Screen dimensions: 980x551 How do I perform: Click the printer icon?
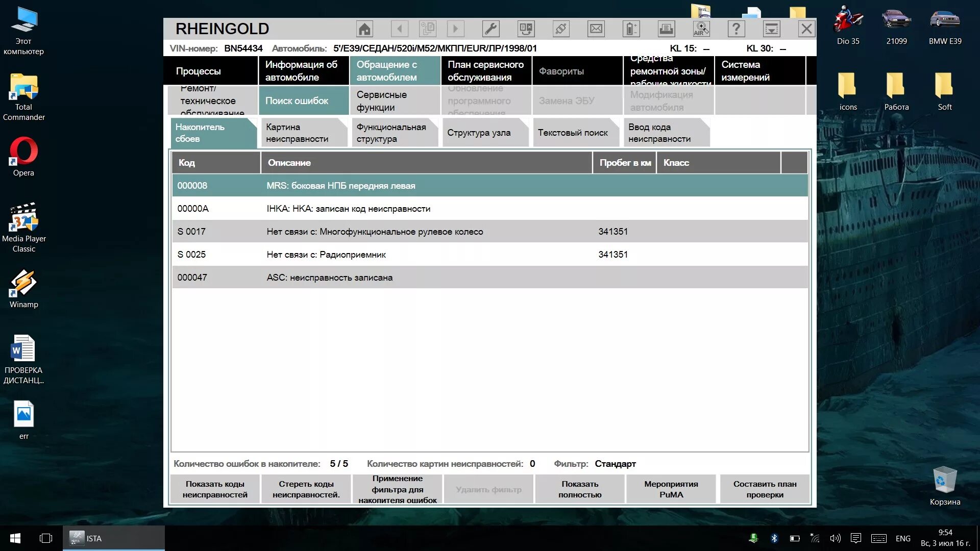pyautogui.click(x=666, y=29)
